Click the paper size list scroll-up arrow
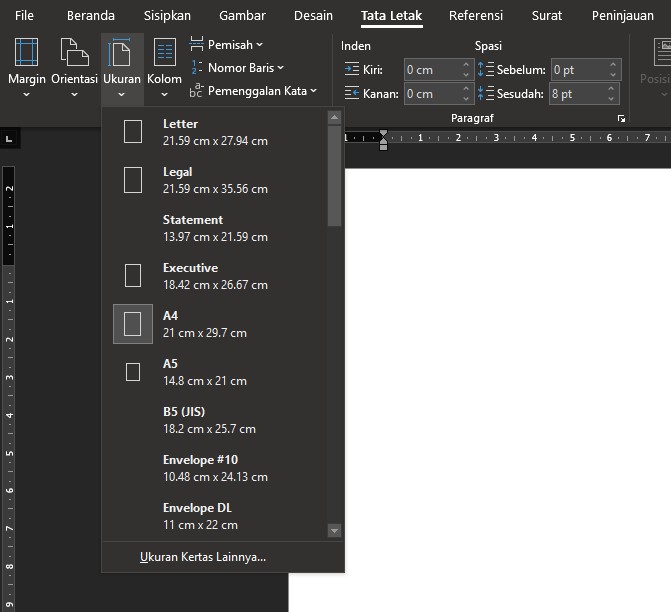The height and width of the screenshot is (612, 671). click(x=334, y=117)
